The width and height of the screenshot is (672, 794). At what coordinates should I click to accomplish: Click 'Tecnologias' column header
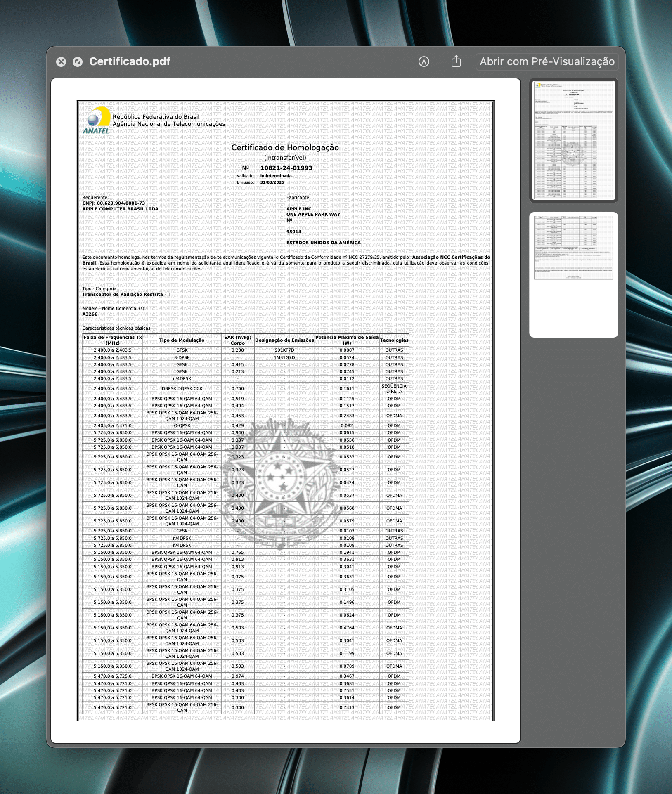point(394,340)
